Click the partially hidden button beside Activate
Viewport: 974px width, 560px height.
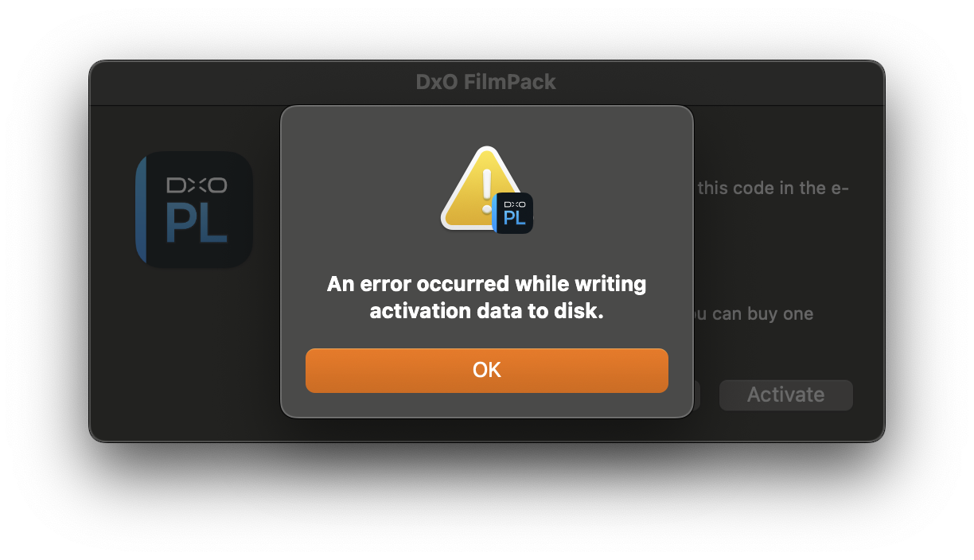pyautogui.click(x=696, y=395)
